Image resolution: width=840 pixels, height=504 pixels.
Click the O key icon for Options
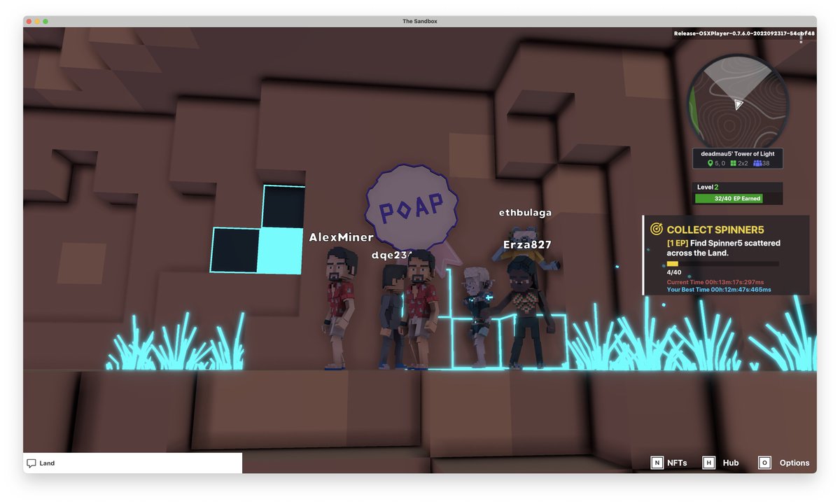click(x=764, y=463)
